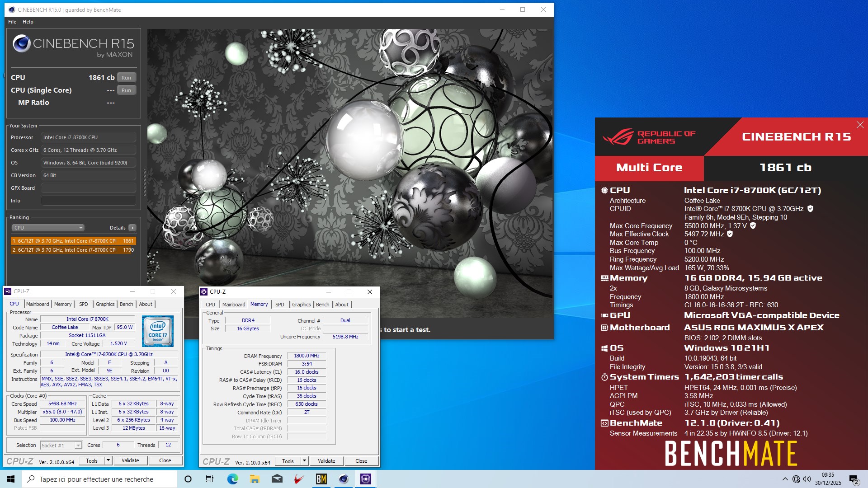Click Max Effective Clock verified shield icon

(730, 234)
